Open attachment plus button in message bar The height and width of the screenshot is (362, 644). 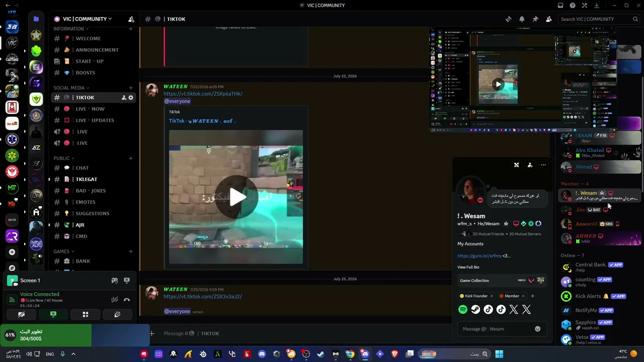[x=152, y=333]
